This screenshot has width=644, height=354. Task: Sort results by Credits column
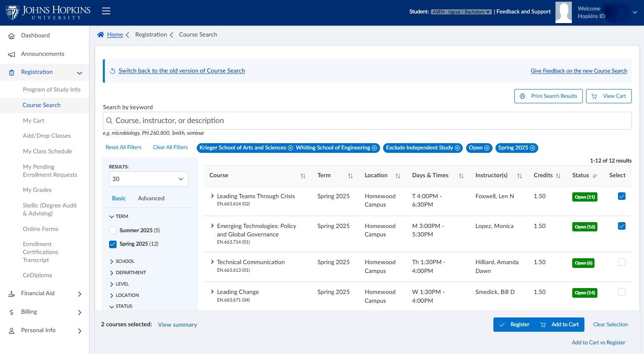pos(558,176)
